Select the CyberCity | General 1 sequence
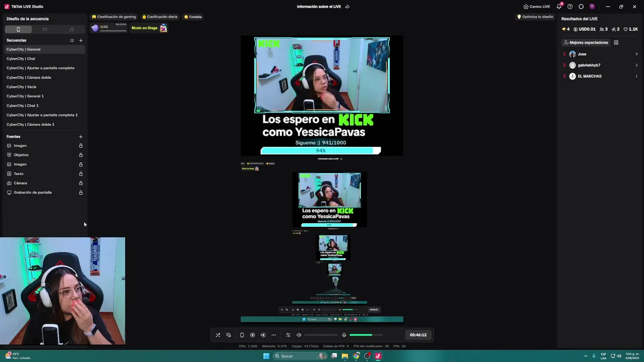 (x=44, y=96)
